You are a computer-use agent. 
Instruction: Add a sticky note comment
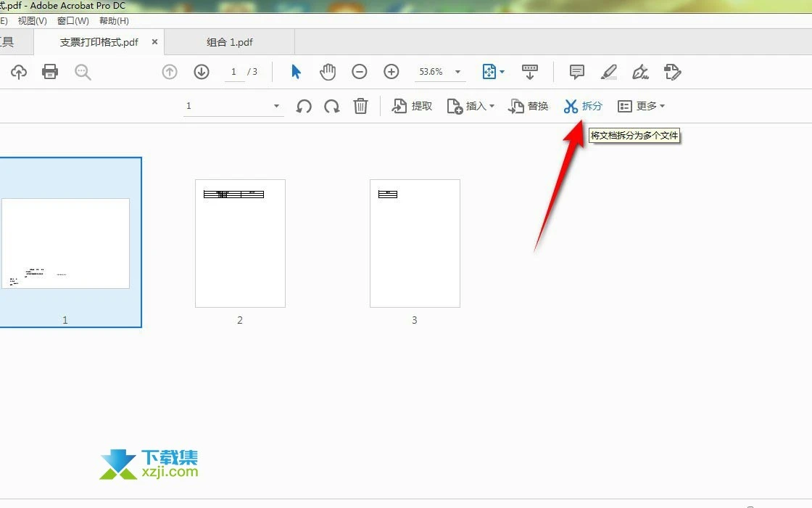(x=576, y=72)
